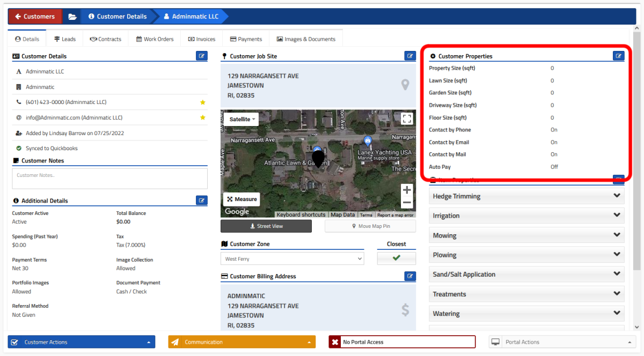The height and width of the screenshot is (356, 644).
Task: Click the Lanex Yachting USA map marker
Action: 368,141
